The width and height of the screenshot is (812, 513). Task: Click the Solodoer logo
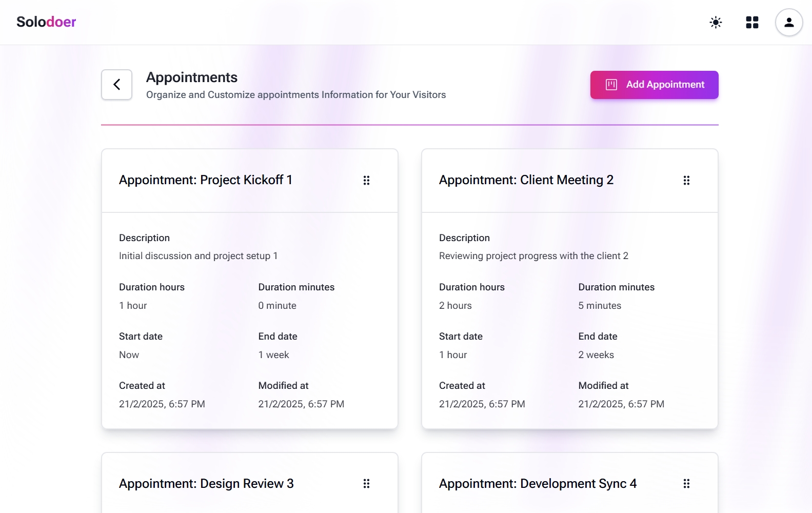click(46, 22)
